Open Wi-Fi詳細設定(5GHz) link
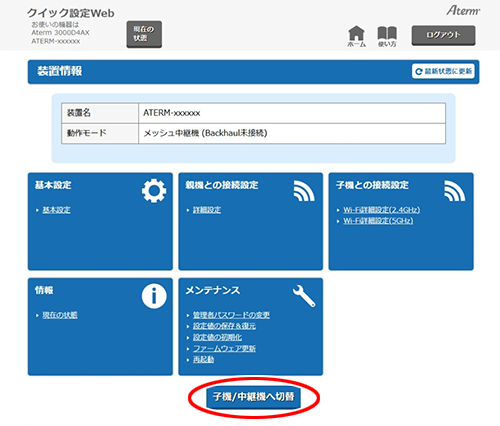Viewport: 500px width, 426px height. click(x=378, y=221)
